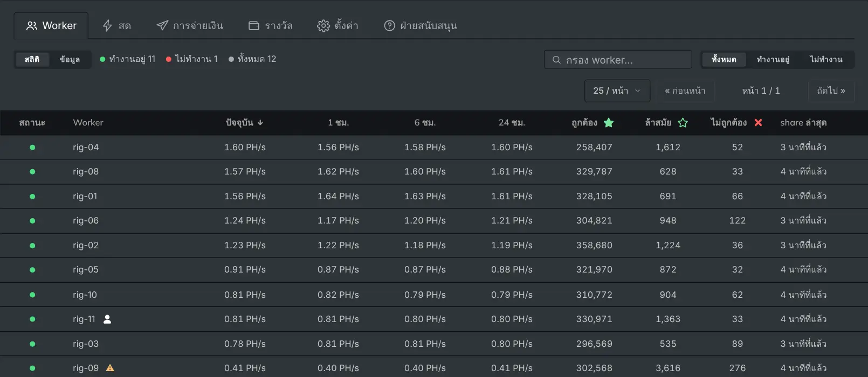This screenshot has height=377, width=868.
Task: Click the user icon next to rig-11
Action: click(x=107, y=319)
